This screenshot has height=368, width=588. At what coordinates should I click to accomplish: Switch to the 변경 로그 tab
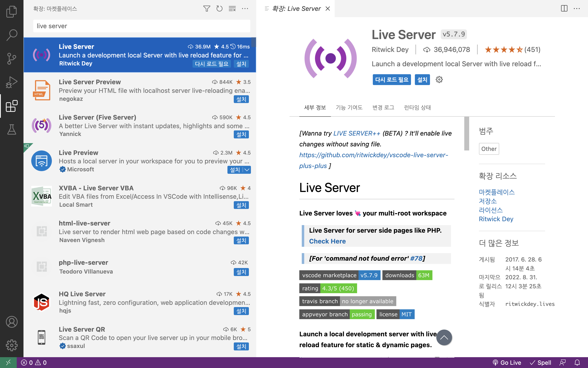tap(383, 108)
